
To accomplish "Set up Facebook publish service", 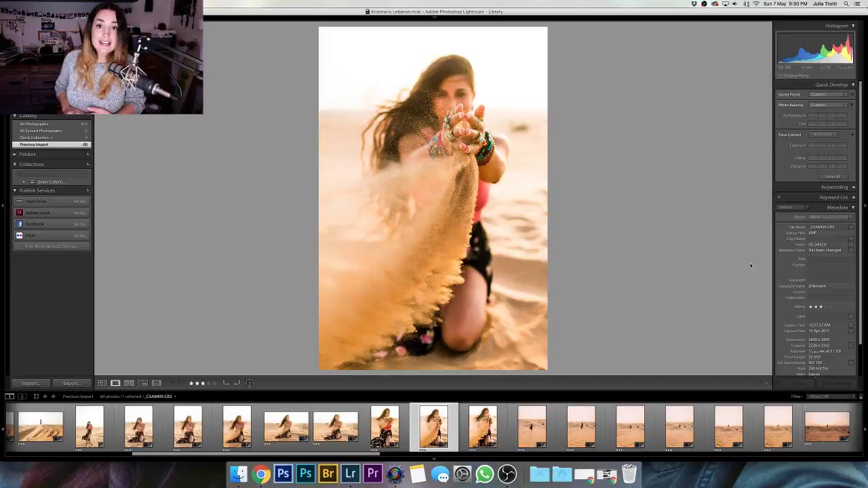I will (x=79, y=224).
